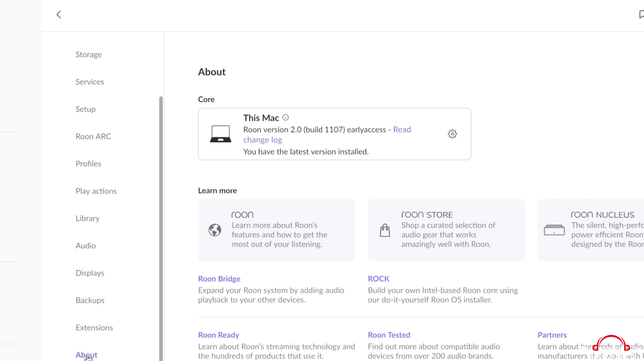Click 'You have the latest version installed.' text
Screen dimensions: 644x361
(306, 152)
